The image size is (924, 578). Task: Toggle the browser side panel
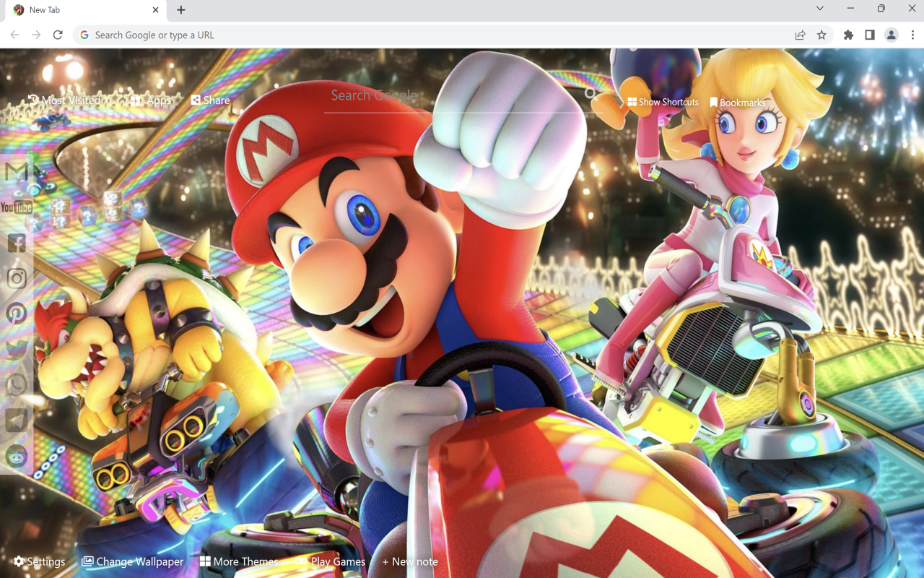pos(870,35)
